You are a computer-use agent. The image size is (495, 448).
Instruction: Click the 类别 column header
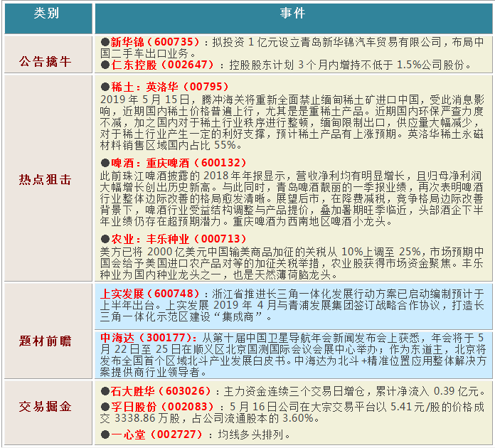(48, 18)
